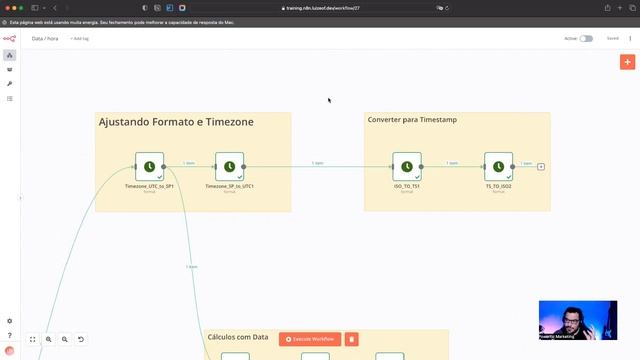Click the zoom to fit canvas button

[x=33, y=339]
